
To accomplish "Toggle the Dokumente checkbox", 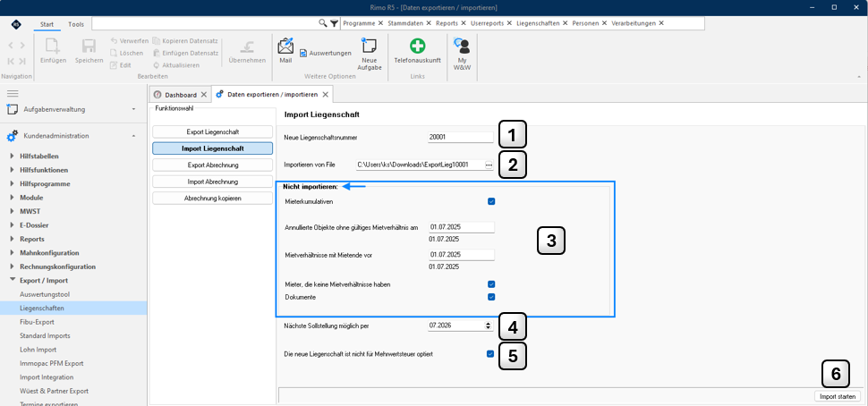I will (x=491, y=297).
